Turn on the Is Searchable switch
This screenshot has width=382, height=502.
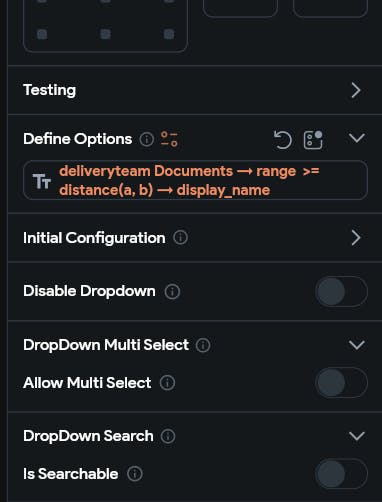(341, 474)
